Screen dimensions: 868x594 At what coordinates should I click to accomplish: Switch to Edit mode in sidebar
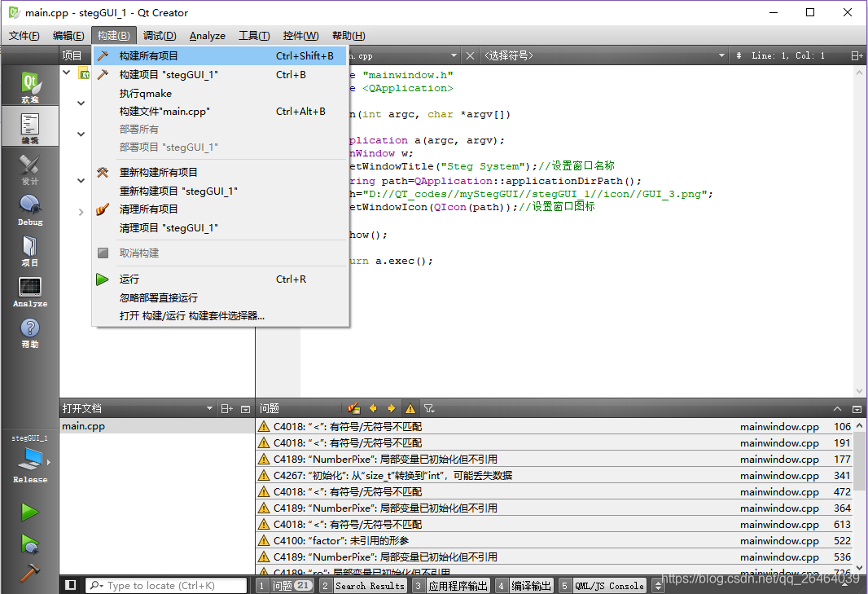tap(30, 127)
